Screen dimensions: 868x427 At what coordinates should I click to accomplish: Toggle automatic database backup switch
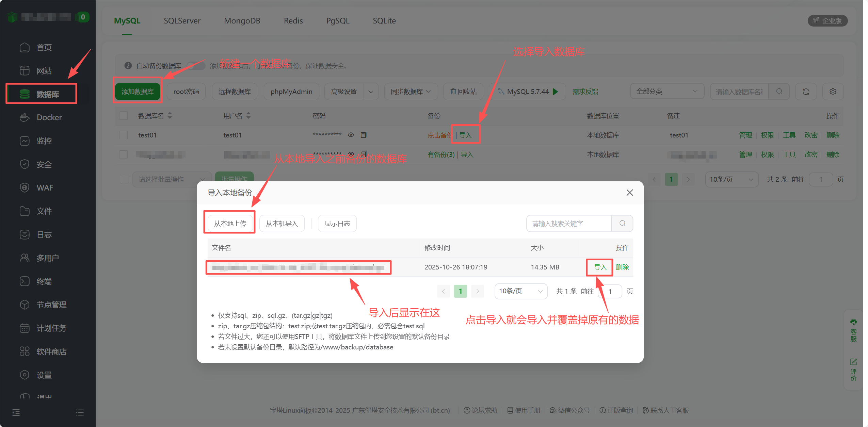pos(196,65)
